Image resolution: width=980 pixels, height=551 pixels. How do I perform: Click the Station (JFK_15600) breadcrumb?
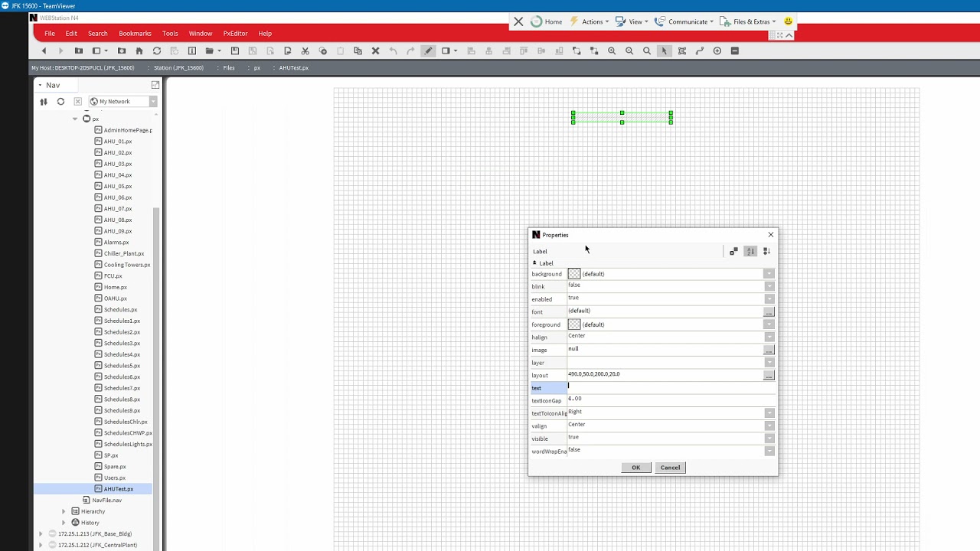(x=178, y=67)
